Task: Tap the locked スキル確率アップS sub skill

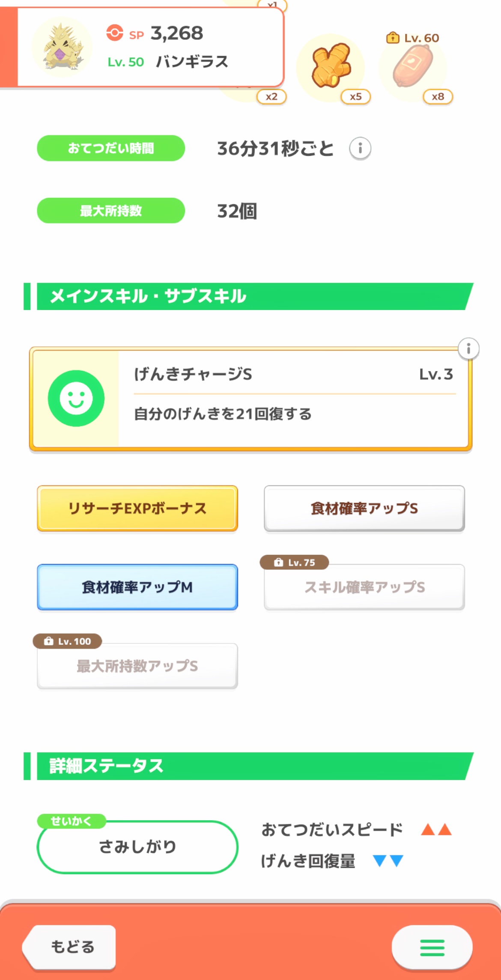Action: 364,587
